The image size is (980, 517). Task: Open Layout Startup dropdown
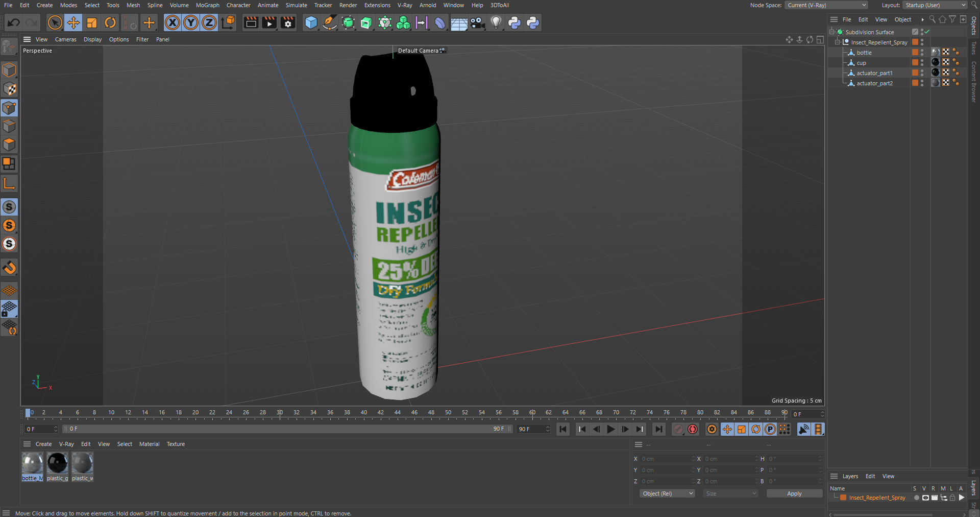[935, 5]
